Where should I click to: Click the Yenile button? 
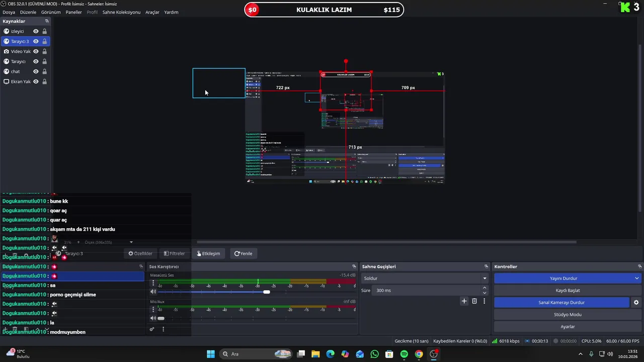click(244, 253)
